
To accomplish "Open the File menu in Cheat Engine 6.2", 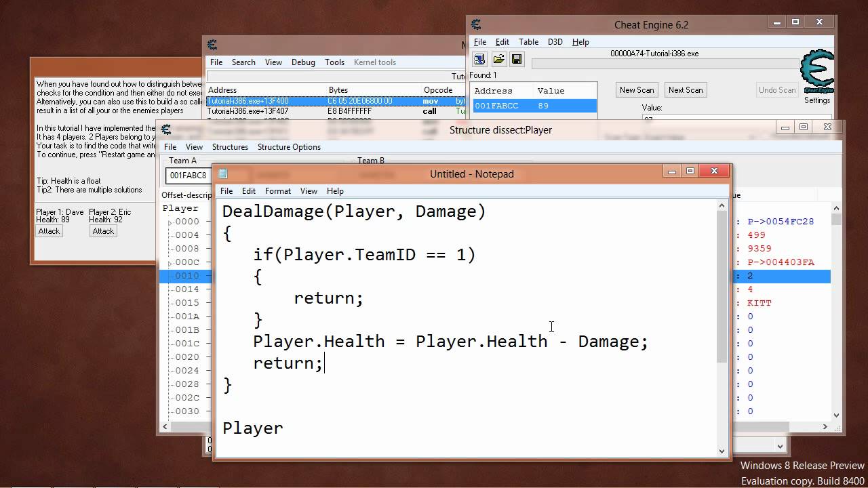I will pos(480,42).
